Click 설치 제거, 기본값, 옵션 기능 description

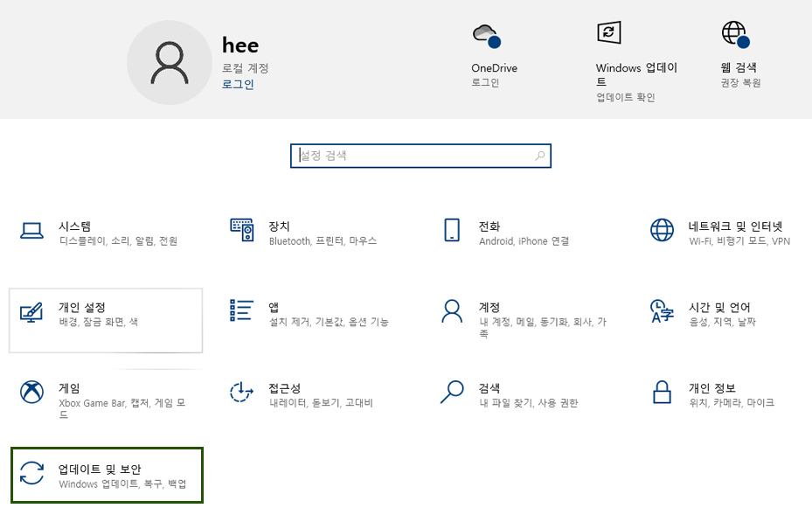pyautogui.click(x=329, y=322)
